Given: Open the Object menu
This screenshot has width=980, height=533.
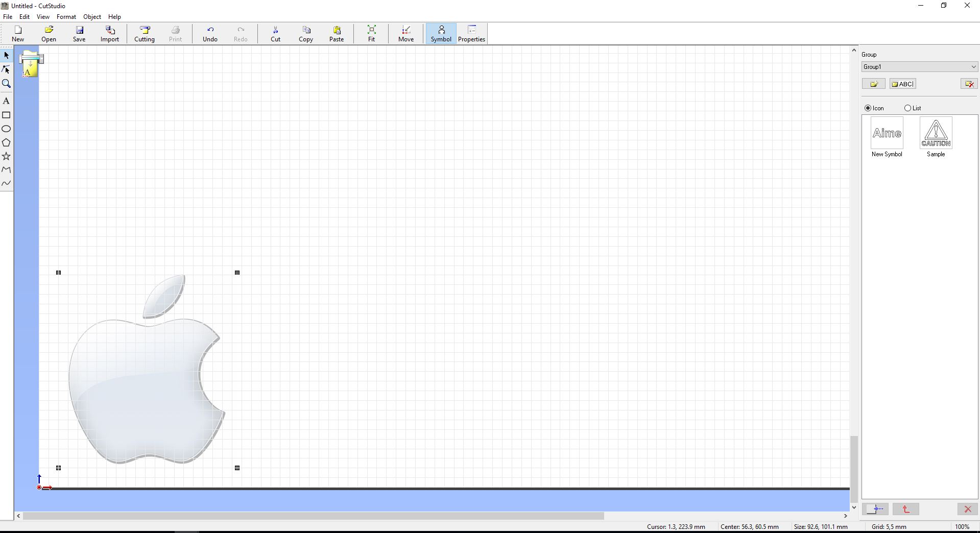Looking at the screenshot, I should pos(92,17).
